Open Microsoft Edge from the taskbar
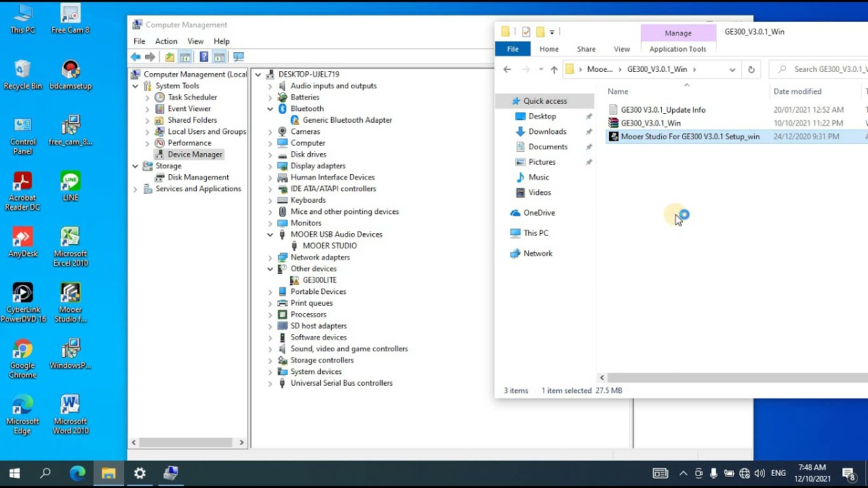Screen dimensions: 868x488 (77, 473)
